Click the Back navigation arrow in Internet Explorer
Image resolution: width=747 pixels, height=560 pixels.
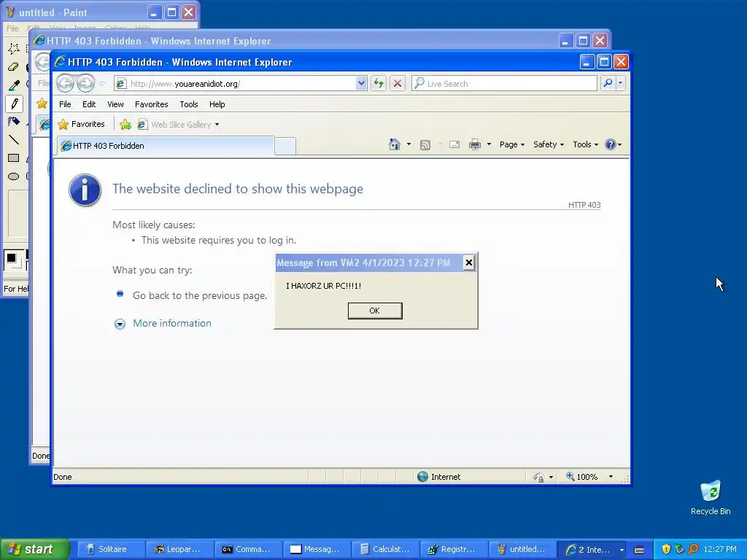(x=65, y=83)
